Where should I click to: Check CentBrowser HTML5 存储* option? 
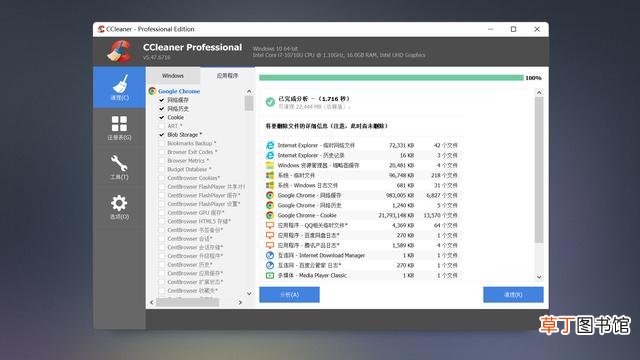coord(162,221)
